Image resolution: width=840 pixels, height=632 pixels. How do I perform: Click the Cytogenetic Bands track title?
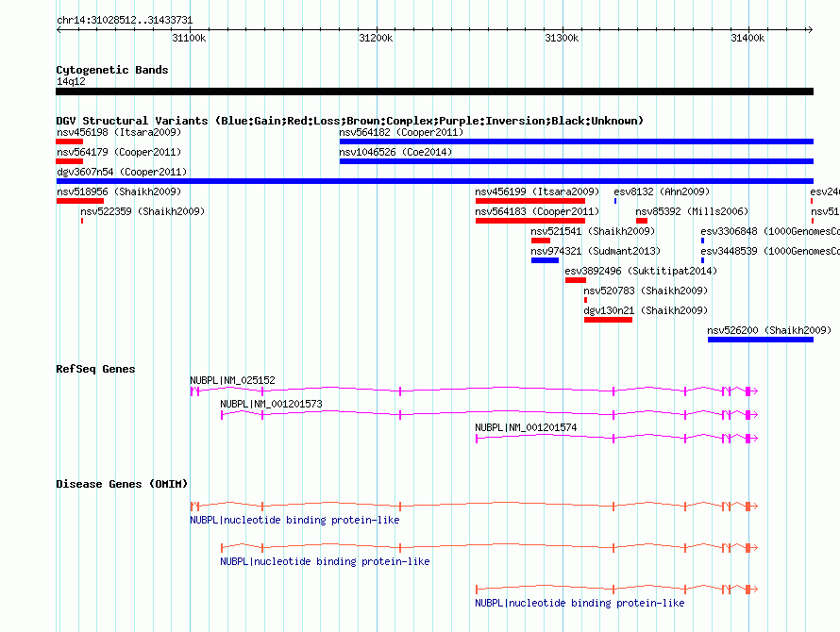click(x=112, y=70)
